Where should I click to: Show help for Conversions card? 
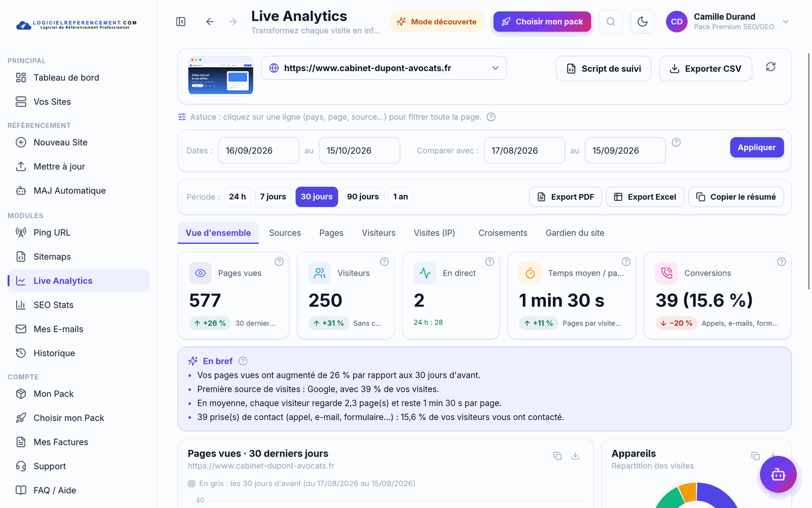[782, 261]
